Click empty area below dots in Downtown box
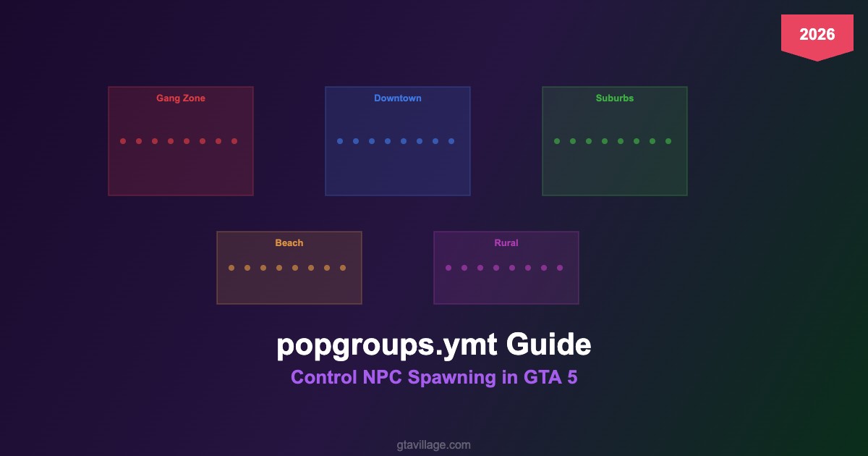The height and width of the screenshot is (456, 868). coord(398,172)
